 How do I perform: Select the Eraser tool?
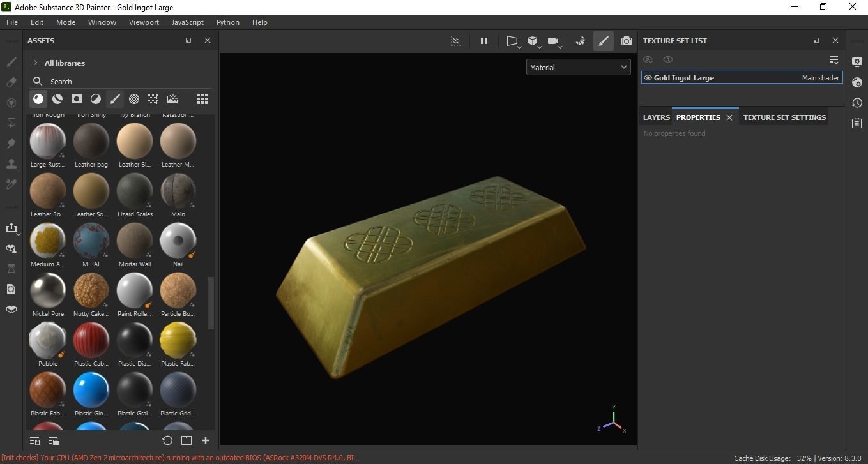11,82
